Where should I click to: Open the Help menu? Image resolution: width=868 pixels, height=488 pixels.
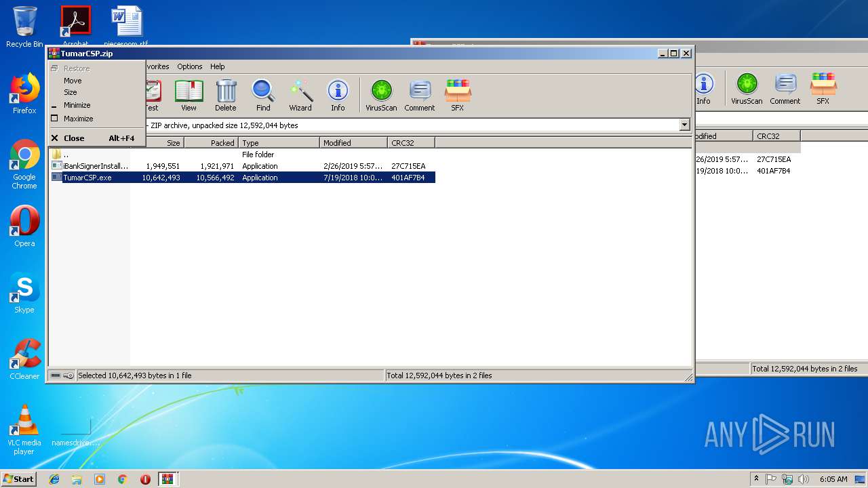tap(217, 66)
